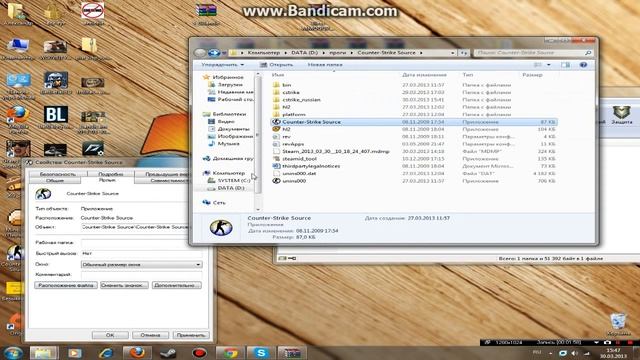This screenshot has width=640, height=360.
Task: Open Библиотеки in the navigation pane
Action: click(x=229, y=114)
